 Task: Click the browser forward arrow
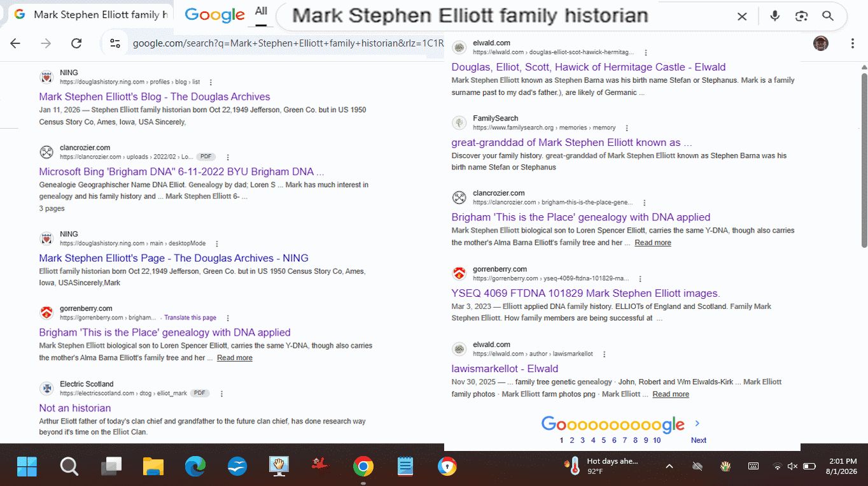click(46, 43)
